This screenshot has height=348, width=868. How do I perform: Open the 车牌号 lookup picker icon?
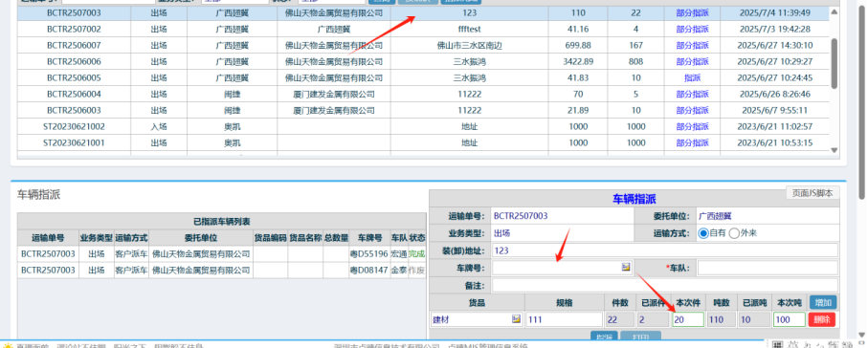(626, 268)
